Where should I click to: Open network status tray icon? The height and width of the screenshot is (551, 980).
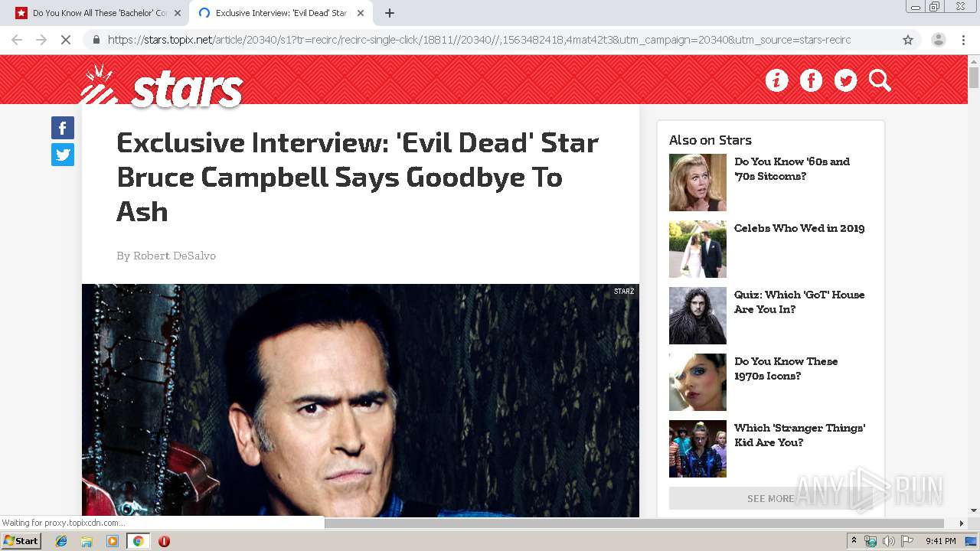[x=871, y=541]
